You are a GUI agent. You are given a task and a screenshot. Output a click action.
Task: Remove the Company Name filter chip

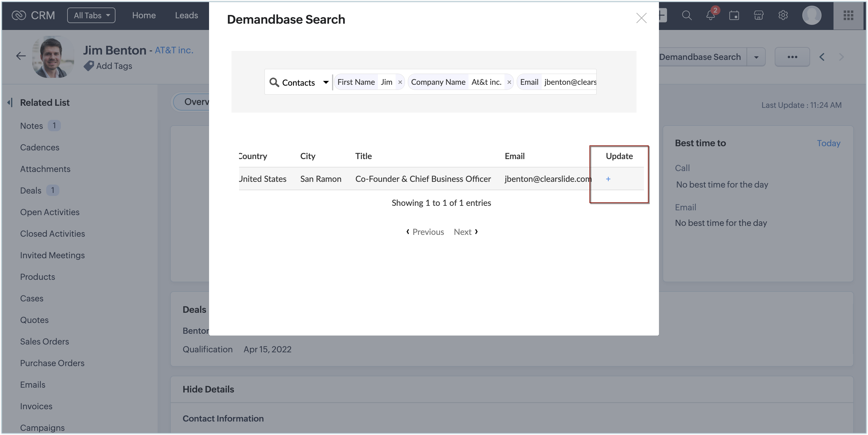pyautogui.click(x=509, y=82)
